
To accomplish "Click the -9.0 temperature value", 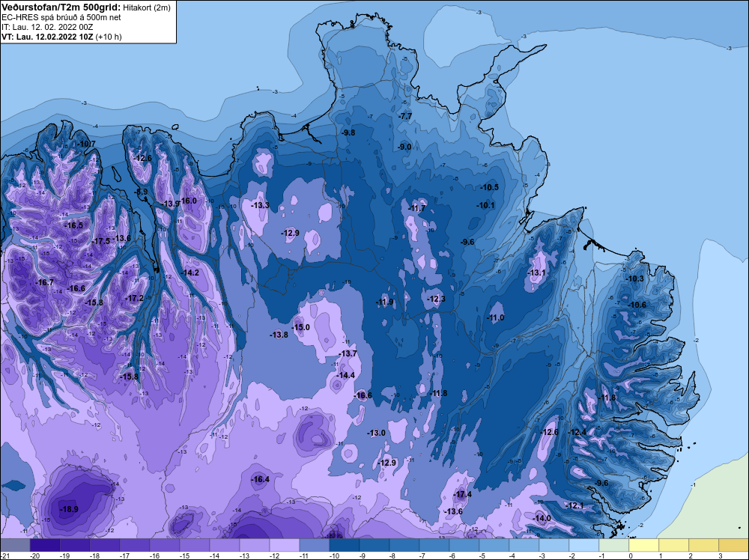I will 404,147.
